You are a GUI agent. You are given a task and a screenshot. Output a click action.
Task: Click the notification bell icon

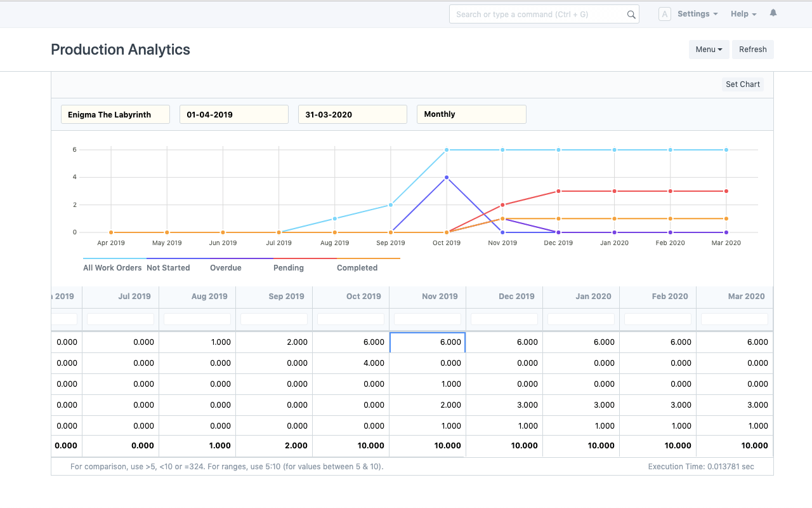pyautogui.click(x=773, y=13)
